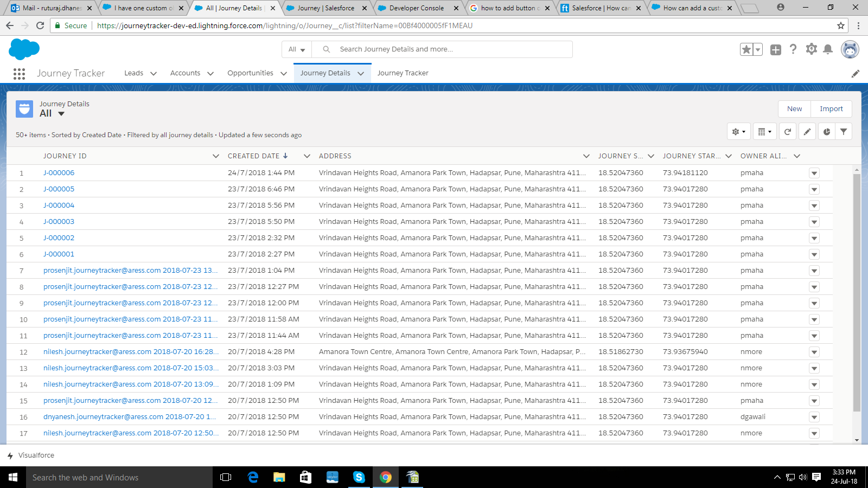868x488 pixels.
Task: Open the search scope All dropdown
Action: (x=297, y=49)
